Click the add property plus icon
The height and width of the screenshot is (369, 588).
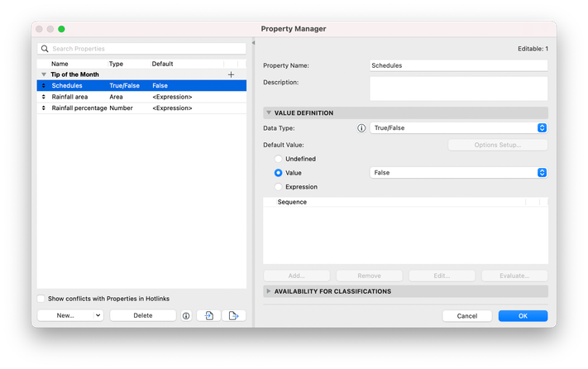pos(231,74)
